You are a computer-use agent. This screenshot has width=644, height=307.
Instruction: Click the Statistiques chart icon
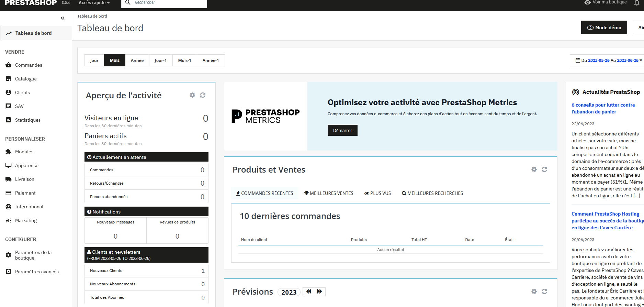(x=9, y=120)
